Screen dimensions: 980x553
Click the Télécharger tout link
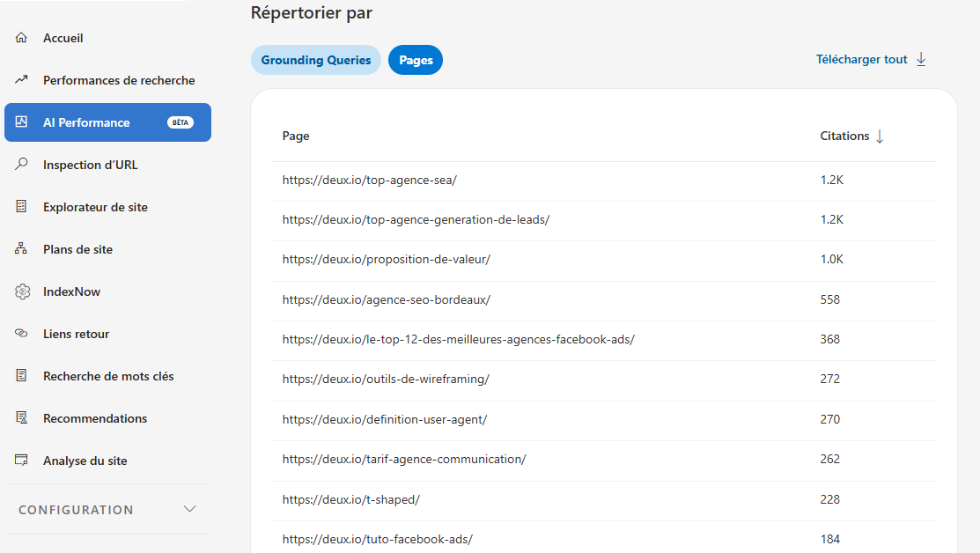pos(861,60)
